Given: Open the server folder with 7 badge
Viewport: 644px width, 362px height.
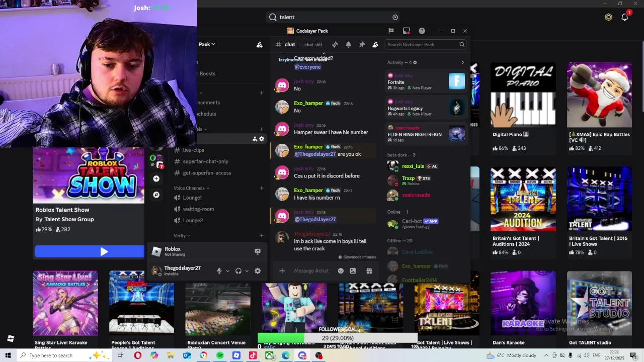Looking at the screenshot, I should pyautogui.click(x=157, y=161).
